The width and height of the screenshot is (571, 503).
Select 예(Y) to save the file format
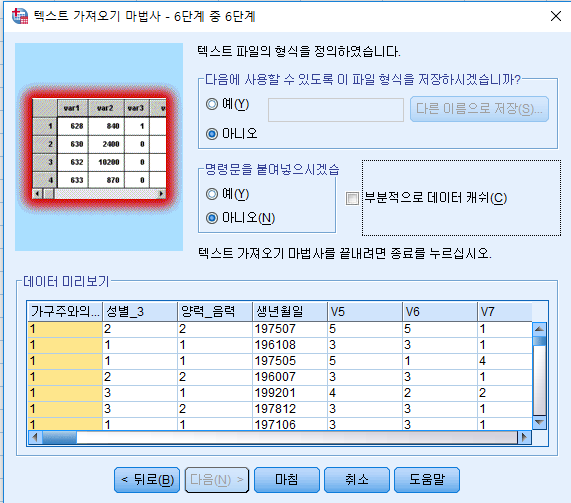click(228, 104)
